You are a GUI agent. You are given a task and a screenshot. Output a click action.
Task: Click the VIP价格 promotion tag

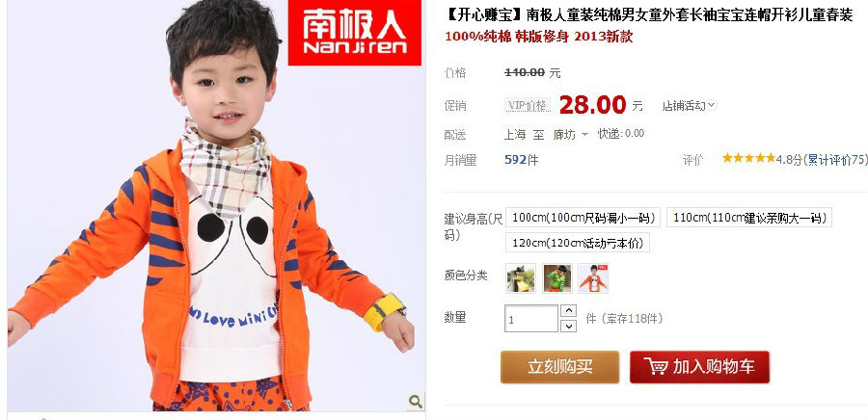(x=528, y=106)
